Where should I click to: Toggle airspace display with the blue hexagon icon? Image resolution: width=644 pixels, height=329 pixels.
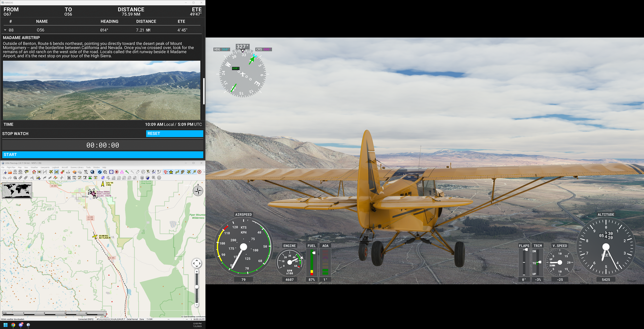click(111, 172)
